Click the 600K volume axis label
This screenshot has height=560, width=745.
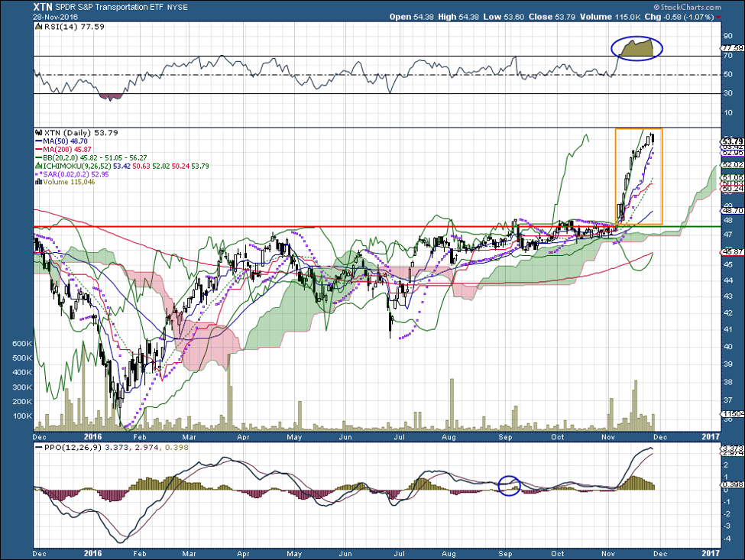pyautogui.click(x=22, y=343)
